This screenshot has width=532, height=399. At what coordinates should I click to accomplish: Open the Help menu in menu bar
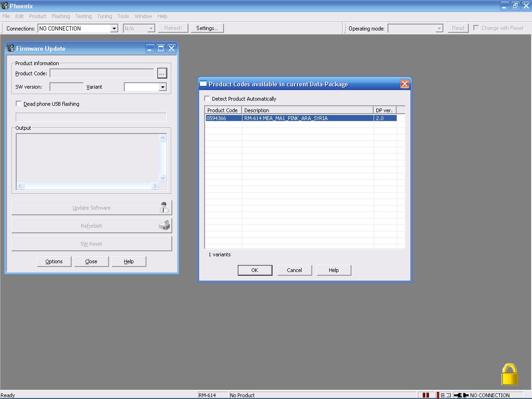pos(162,16)
